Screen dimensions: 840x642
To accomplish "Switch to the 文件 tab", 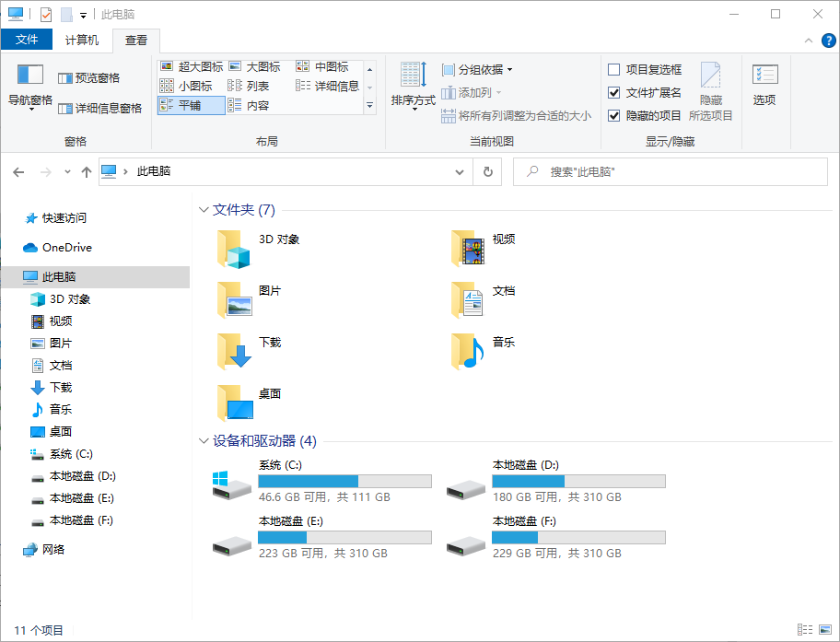I will click(x=27, y=40).
